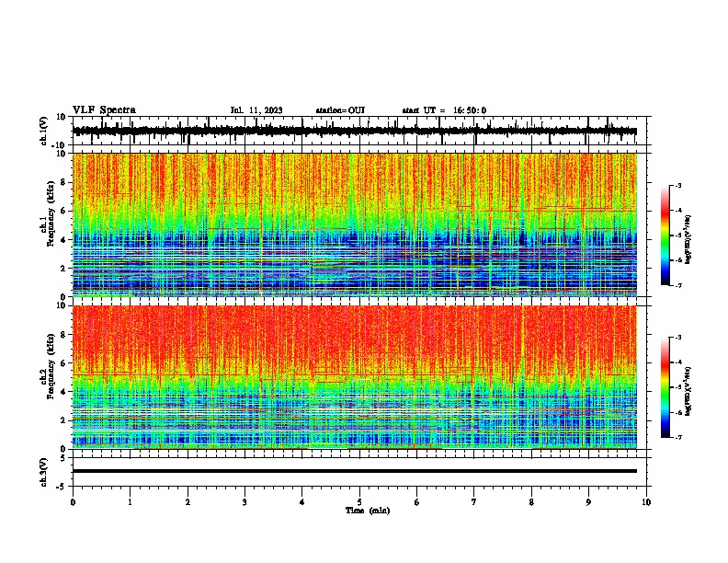Click the ch.2 colorbar "log(PSD)" label
Image resolution: width=728 pixels, height=563 pixels.
point(688,391)
